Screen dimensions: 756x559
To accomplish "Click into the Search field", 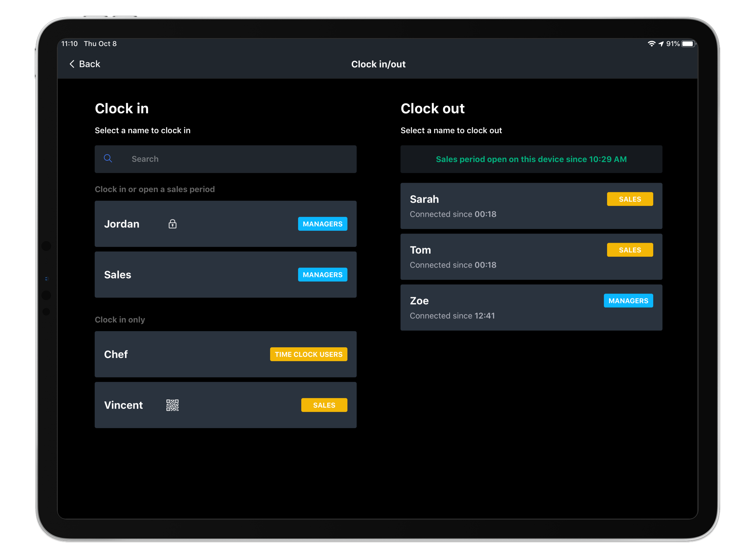I will 226,159.
